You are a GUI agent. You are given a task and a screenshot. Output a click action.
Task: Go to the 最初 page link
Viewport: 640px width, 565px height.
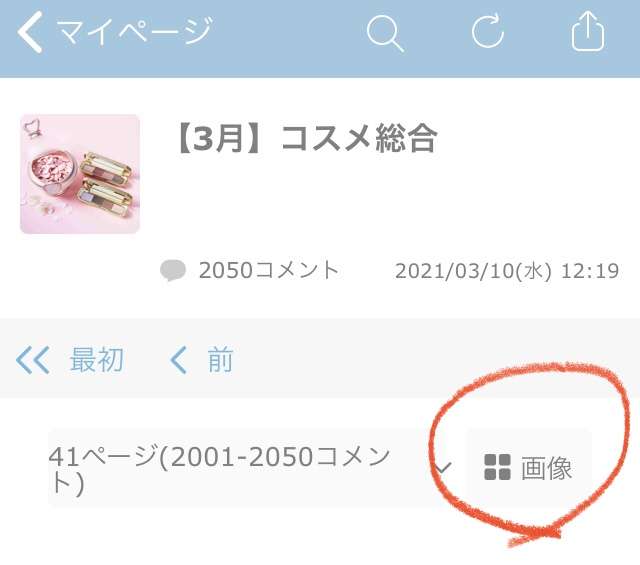pos(97,360)
